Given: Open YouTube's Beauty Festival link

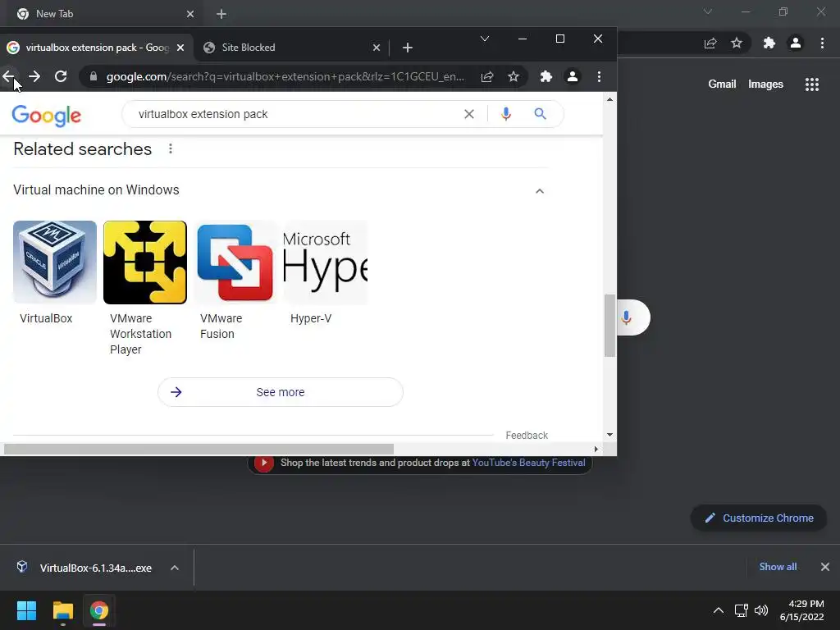Looking at the screenshot, I should (x=528, y=463).
